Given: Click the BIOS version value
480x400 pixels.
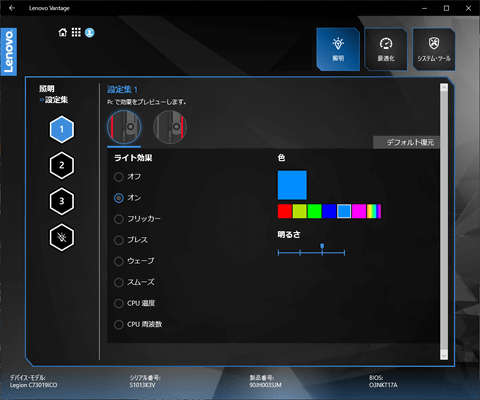Looking at the screenshot, I should (x=383, y=385).
